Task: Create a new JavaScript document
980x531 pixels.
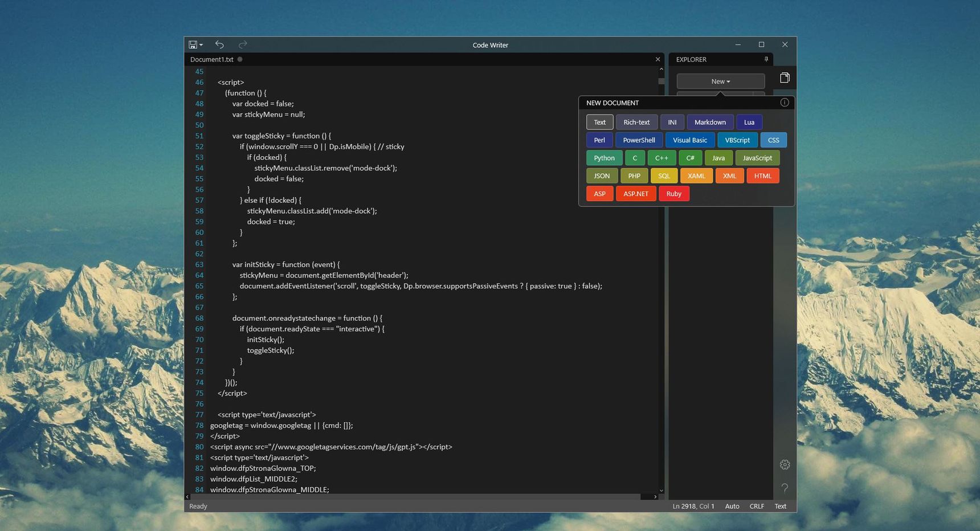Action: click(757, 158)
